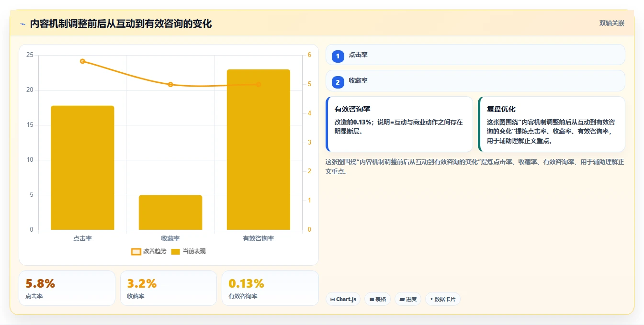Screen dimensions: 644x325
Task: Click the 收藏率 bar in chart
Action: click(170, 212)
